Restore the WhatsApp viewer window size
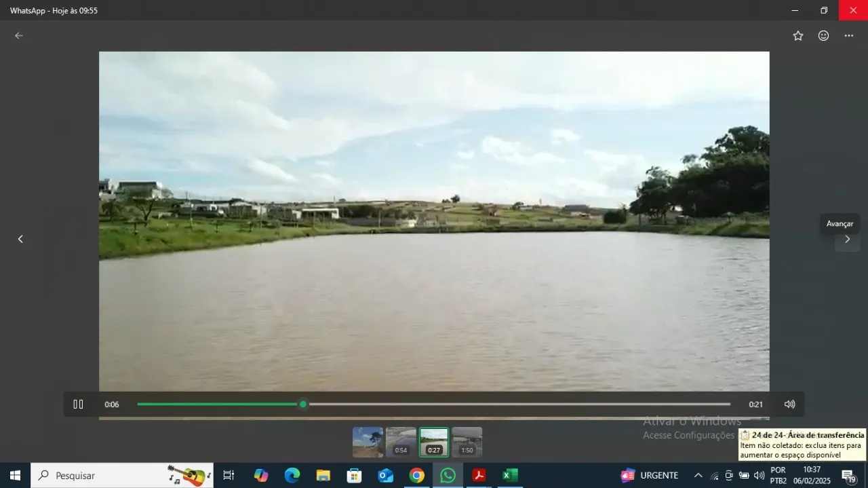 pyautogui.click(x=824, y=10)
